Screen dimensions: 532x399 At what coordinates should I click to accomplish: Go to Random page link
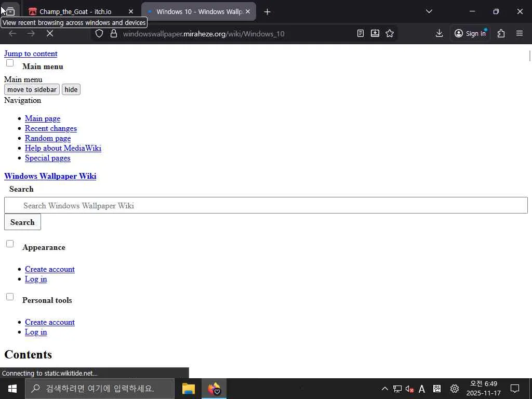point(48,138)
